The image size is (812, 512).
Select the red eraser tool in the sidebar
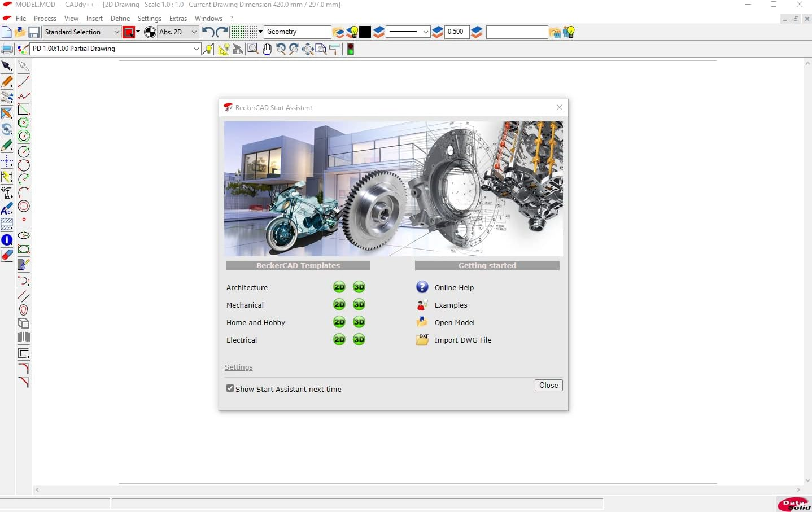click(6, 255)
